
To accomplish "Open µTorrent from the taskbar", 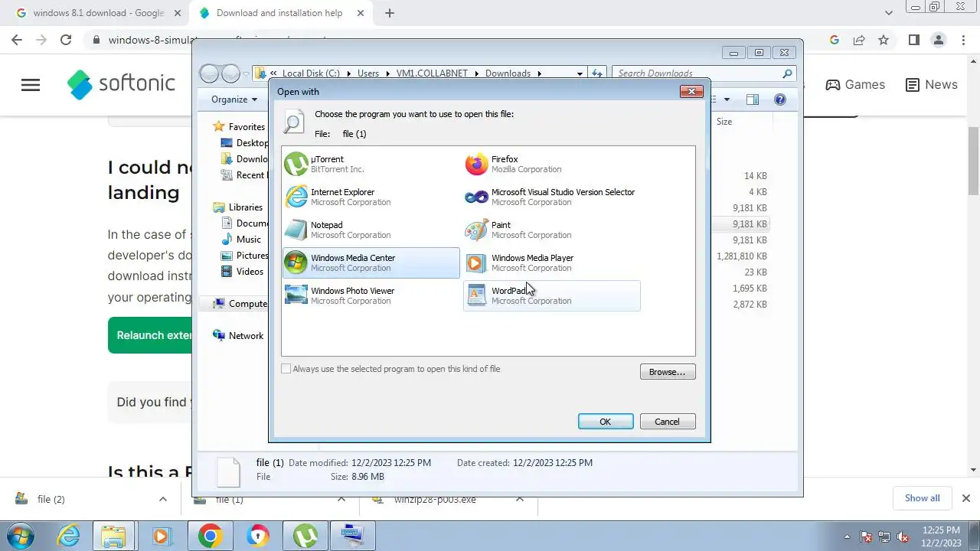I will (x=305, y=536).
